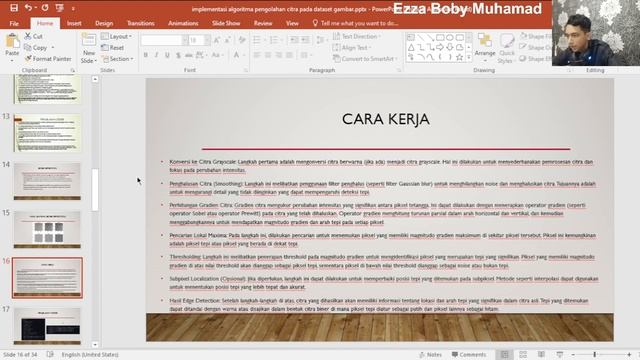Open the File menu
The image size is (640, 360).
14,23
